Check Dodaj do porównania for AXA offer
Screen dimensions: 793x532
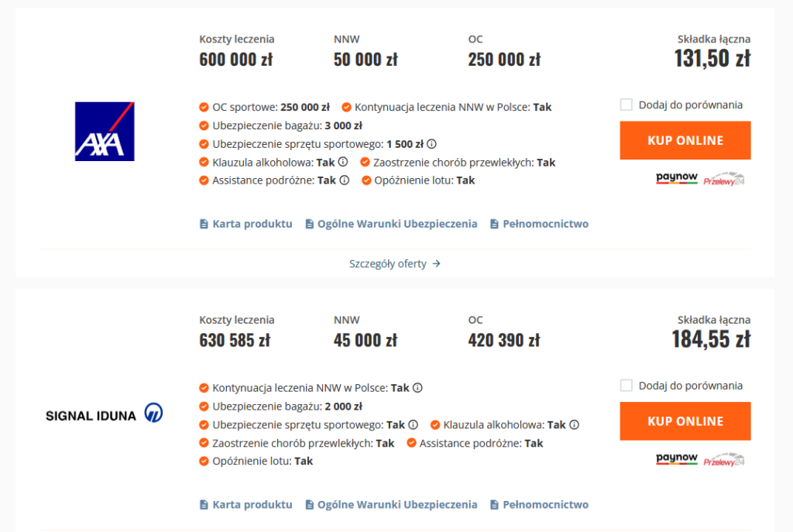click(626, 105)
